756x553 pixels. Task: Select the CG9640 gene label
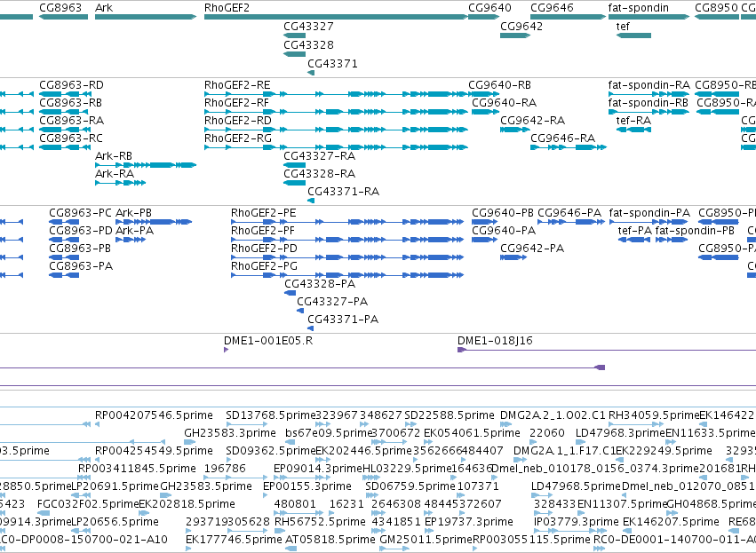point(489,8)
